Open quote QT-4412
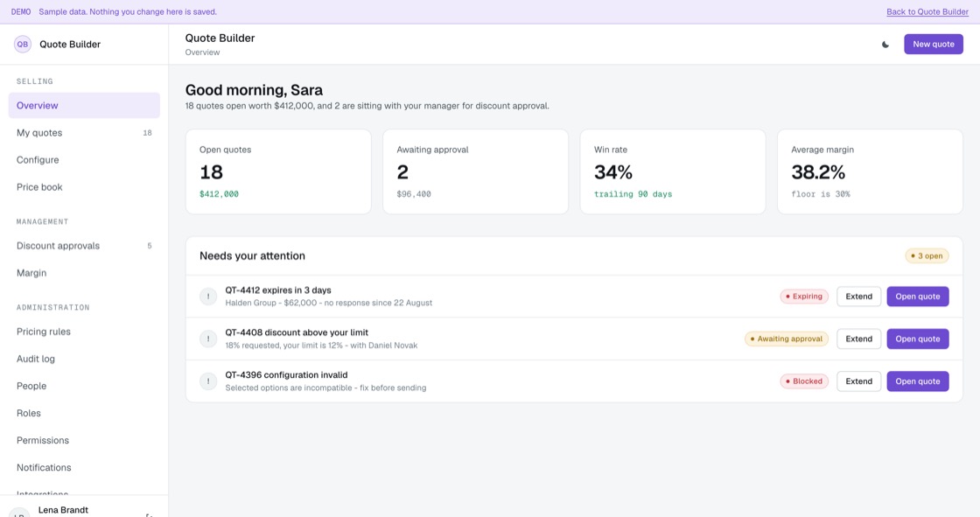Image resolution: width=980 pixels, height=517 pixels. [918, 297]
